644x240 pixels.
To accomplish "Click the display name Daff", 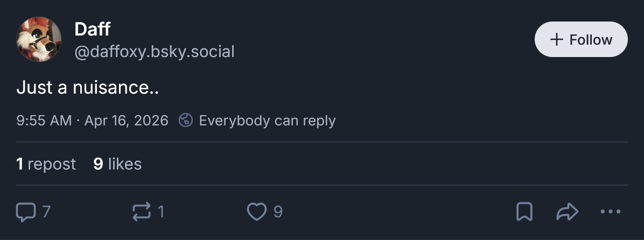I will tap(92, 29).
